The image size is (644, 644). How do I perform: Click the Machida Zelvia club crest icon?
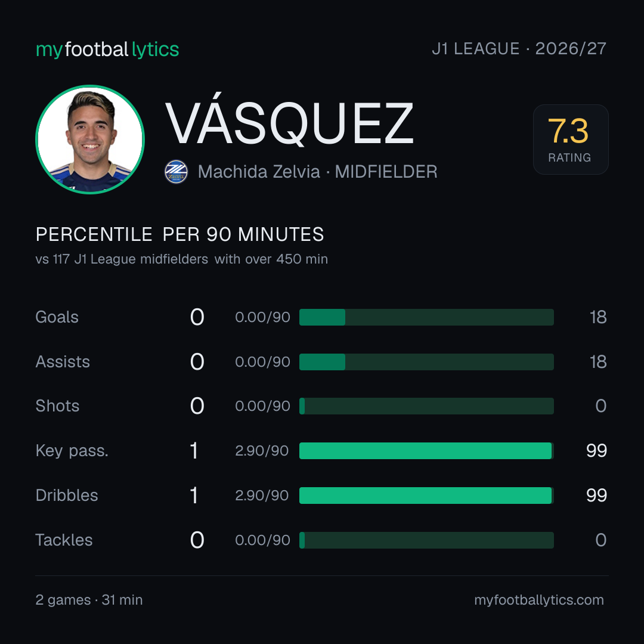[x=176, y=172]
